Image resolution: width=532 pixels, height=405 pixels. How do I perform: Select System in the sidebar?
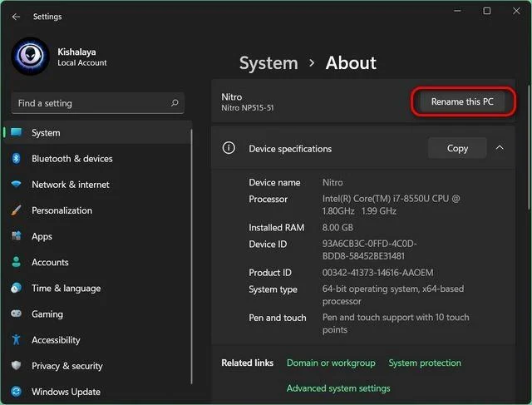coord(98,133)
